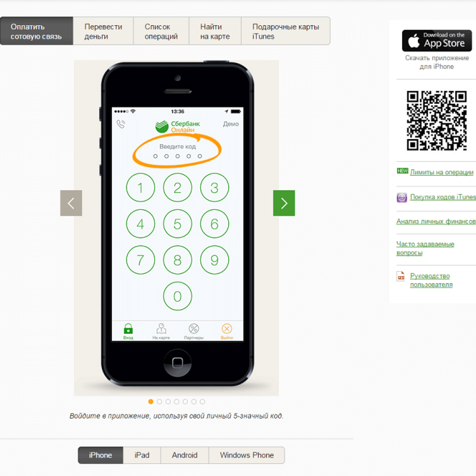Choose the Windows Phone platform tab

tap(247, 455)
